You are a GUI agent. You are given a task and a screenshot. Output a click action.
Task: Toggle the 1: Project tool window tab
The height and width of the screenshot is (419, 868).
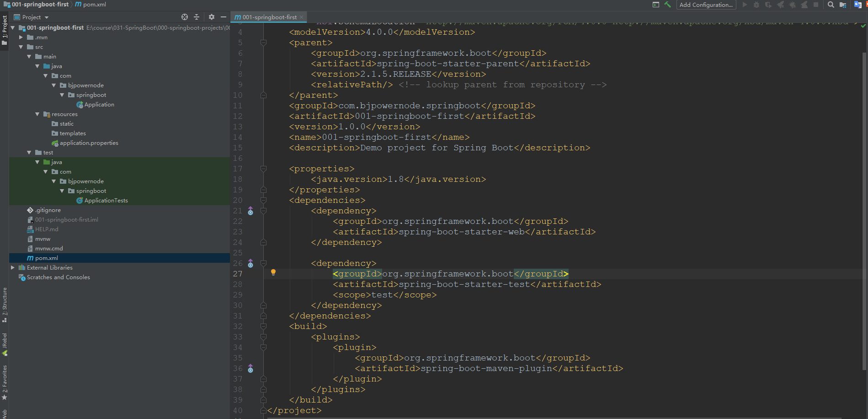point(5,31)
